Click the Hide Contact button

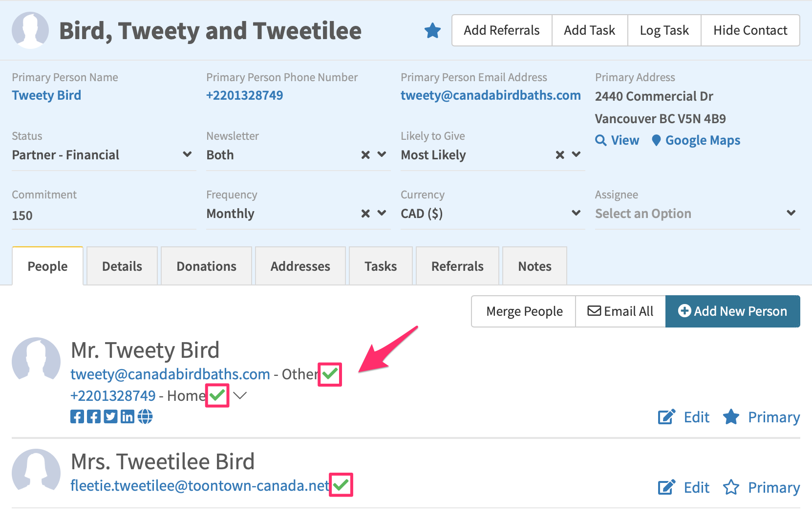pyautogui.click(x=750, y=30)
